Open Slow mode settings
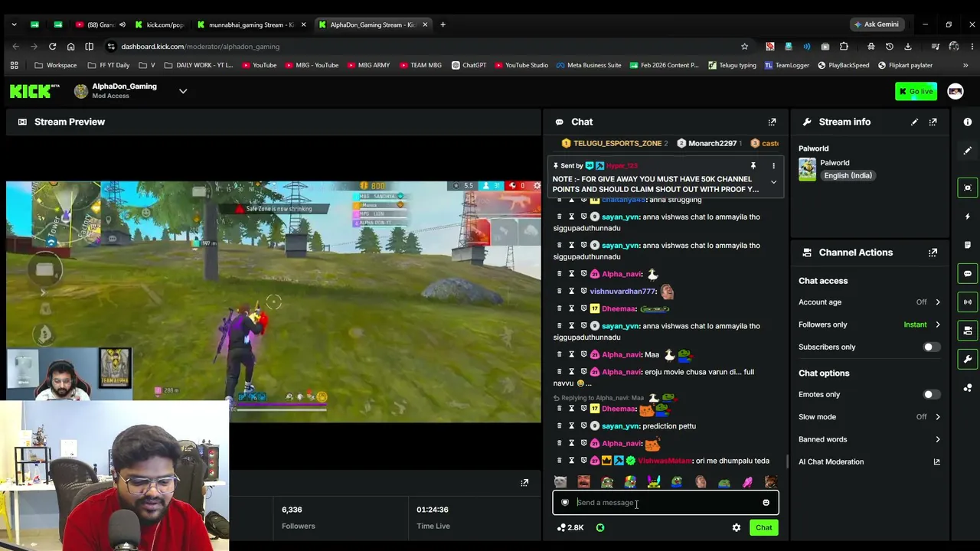This screenshot has width=980, height=551. pos(870,417)
